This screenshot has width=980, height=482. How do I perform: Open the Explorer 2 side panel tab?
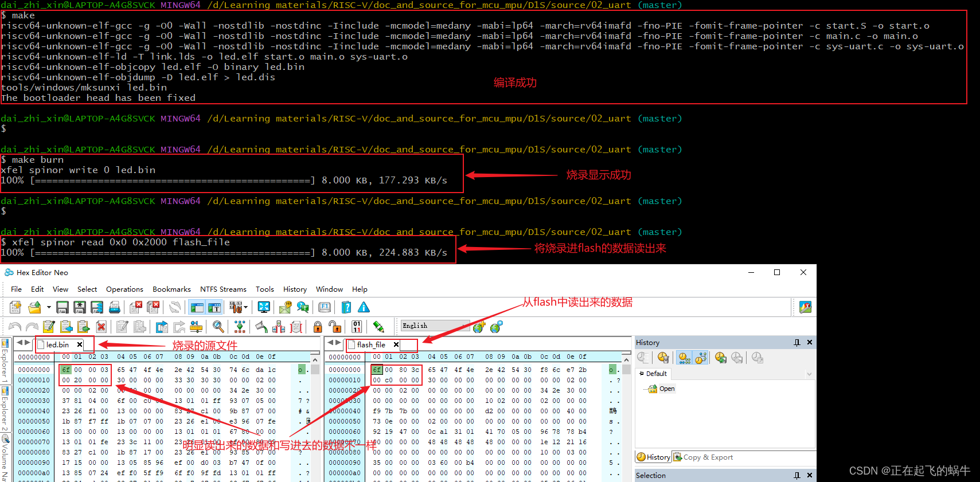click(x=5, y=408)
